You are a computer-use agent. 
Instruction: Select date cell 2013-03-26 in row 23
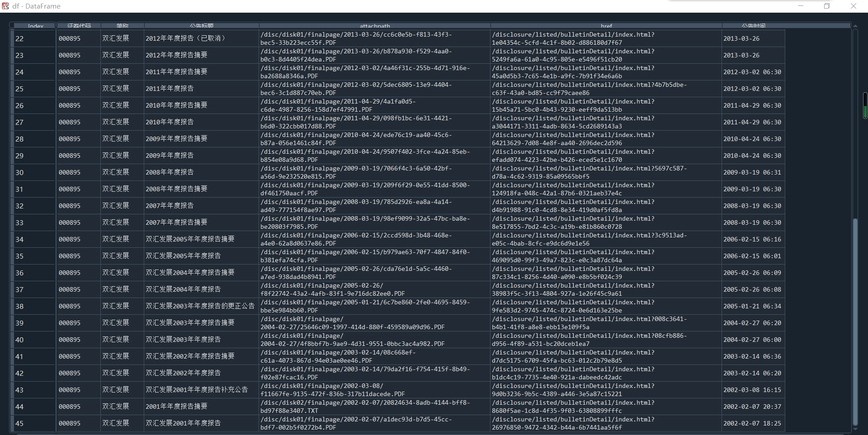click(754, 55)
